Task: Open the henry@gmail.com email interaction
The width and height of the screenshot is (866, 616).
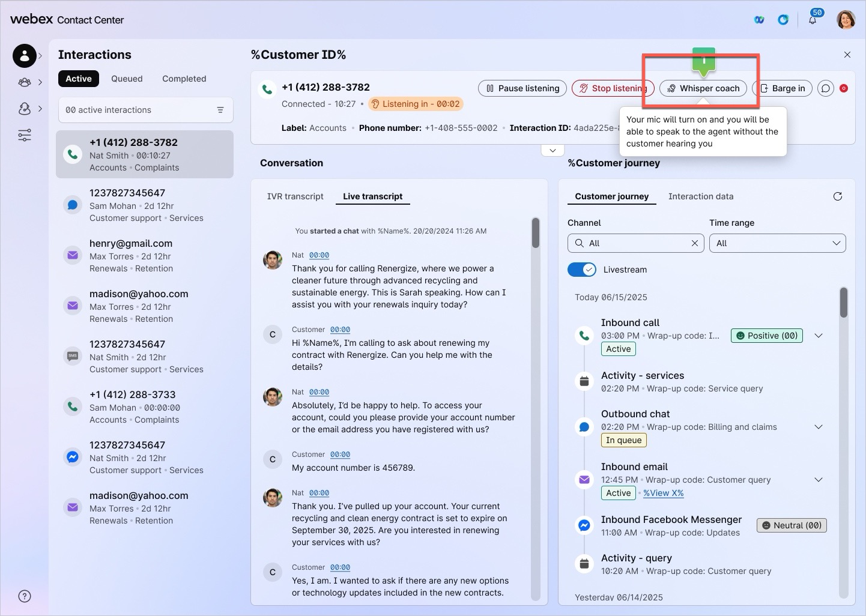Action: tap(145, 255)
